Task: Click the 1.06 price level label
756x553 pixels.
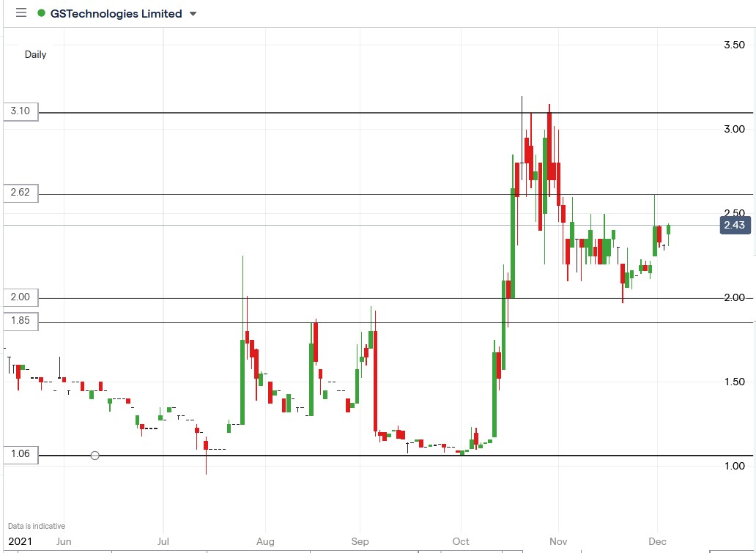Action: click(x=19, y=454)
